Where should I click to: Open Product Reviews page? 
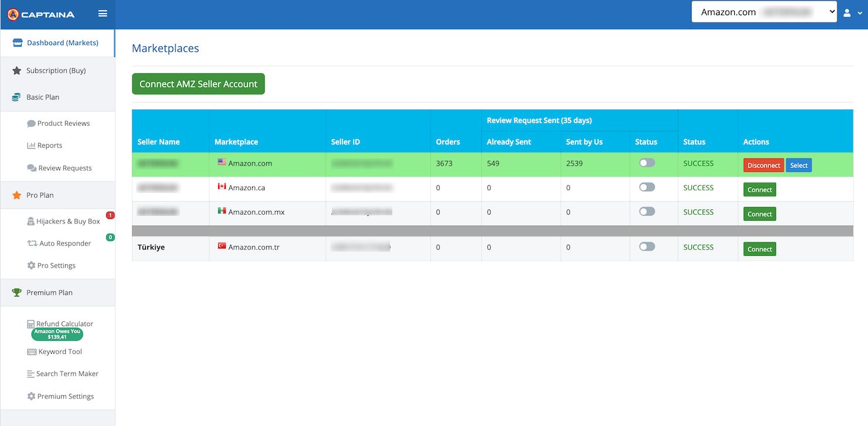coord(63,124)
